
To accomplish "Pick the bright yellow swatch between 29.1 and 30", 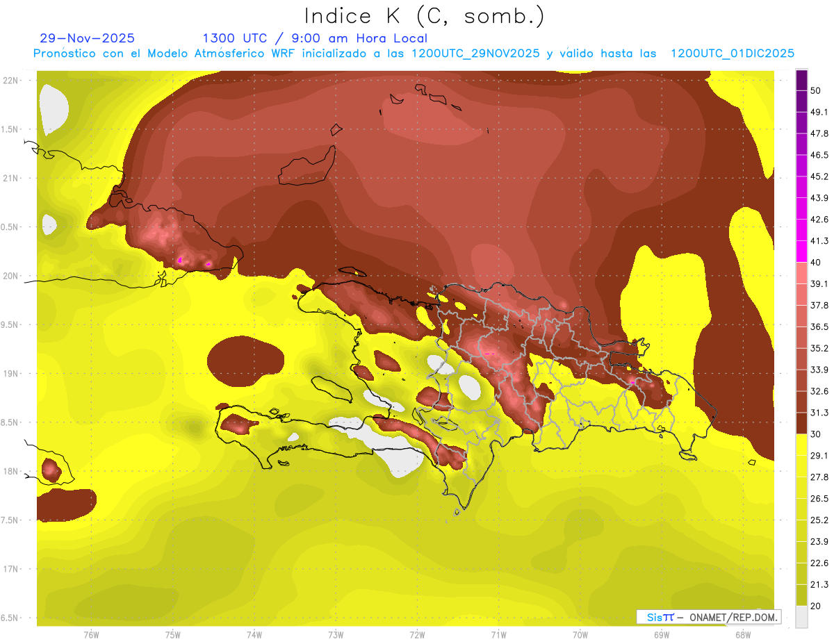I will click(x=801, y=445).
